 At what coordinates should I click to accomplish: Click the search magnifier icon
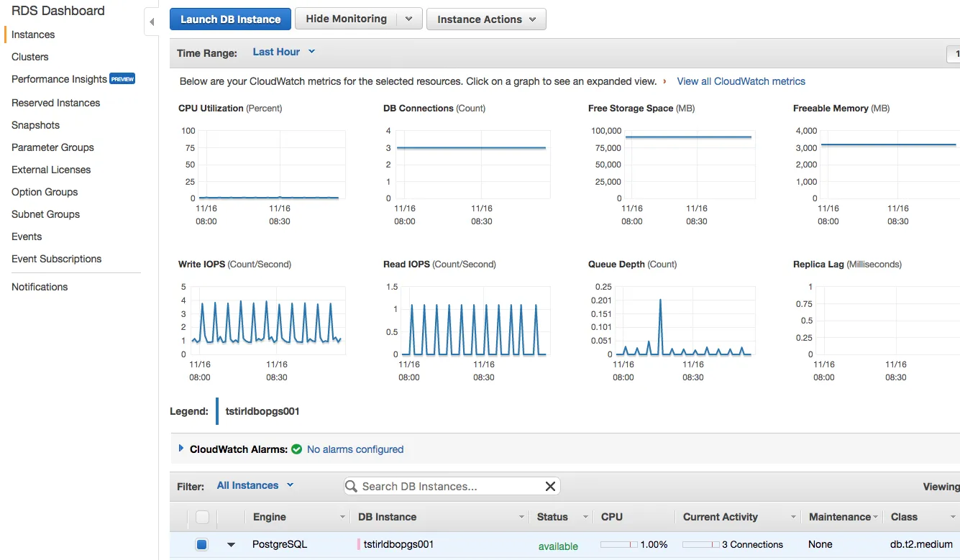point(352,487)
